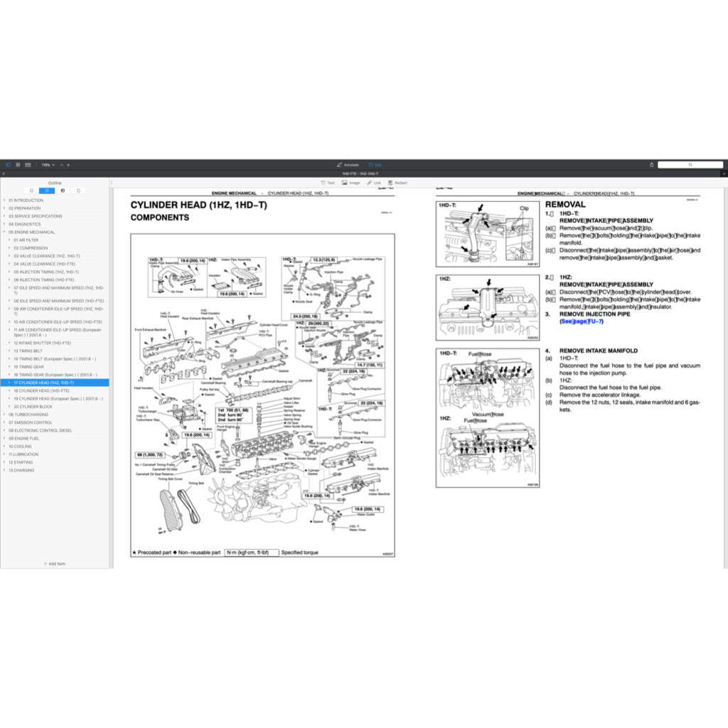The height and width of the screenshot is (728, 728).
Task: Click the zoom in plus button
Action: [x=68, y=164]
